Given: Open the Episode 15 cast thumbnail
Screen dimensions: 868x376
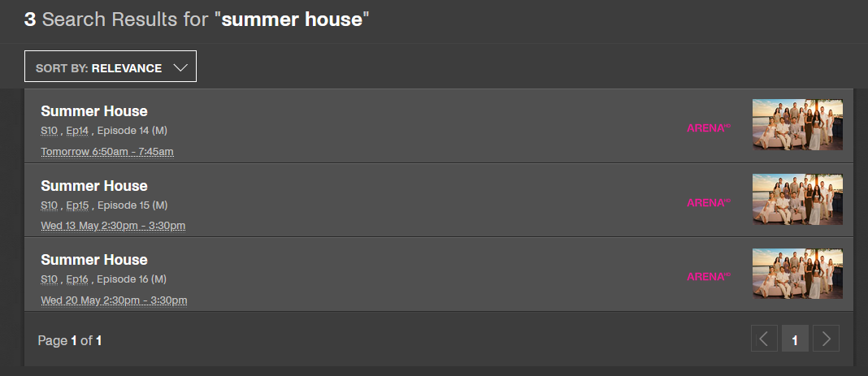Looking at the screenshot, I should (797, 199).
